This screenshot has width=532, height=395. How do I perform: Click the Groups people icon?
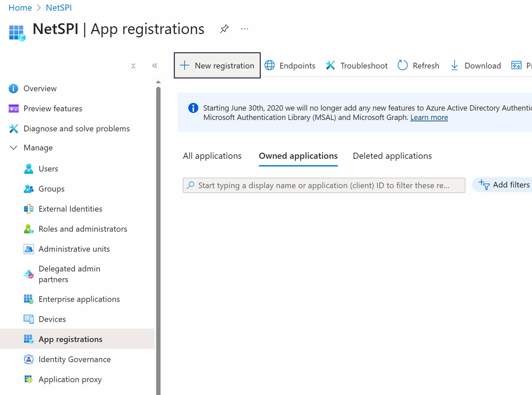click(29, 189)
